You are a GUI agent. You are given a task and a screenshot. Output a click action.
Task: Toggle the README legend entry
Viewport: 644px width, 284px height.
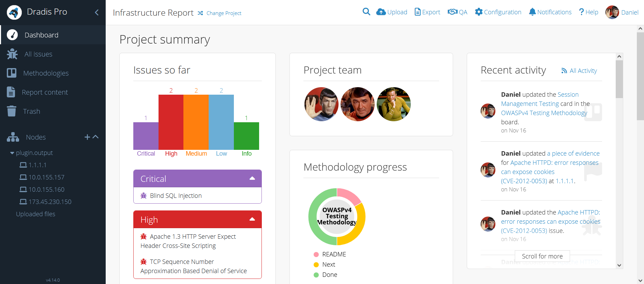point(330,254)
